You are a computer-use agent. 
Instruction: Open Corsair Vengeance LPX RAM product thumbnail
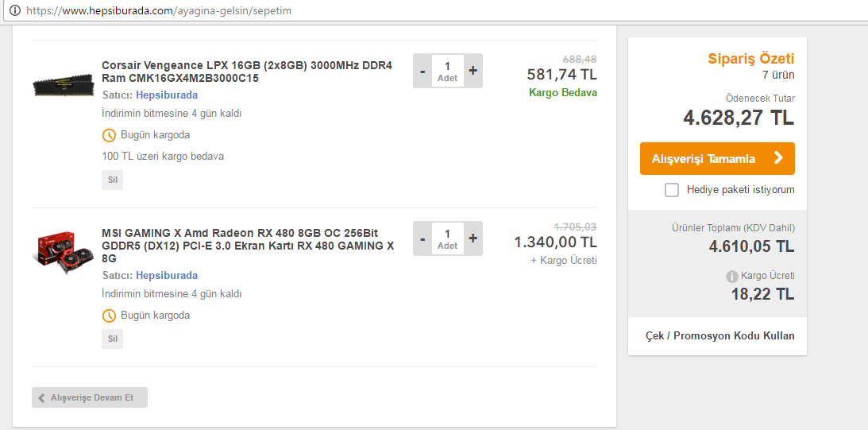click(x=63, y=84)
